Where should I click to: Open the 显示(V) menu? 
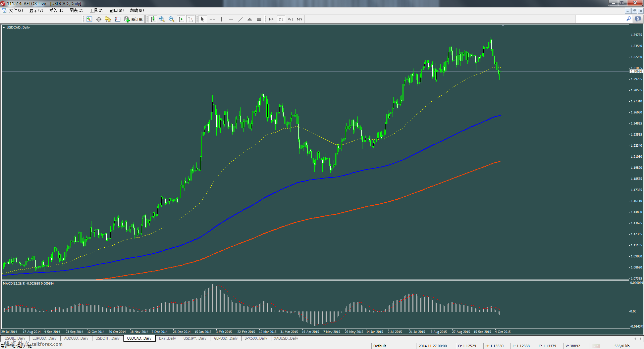(x=36, y=10)
